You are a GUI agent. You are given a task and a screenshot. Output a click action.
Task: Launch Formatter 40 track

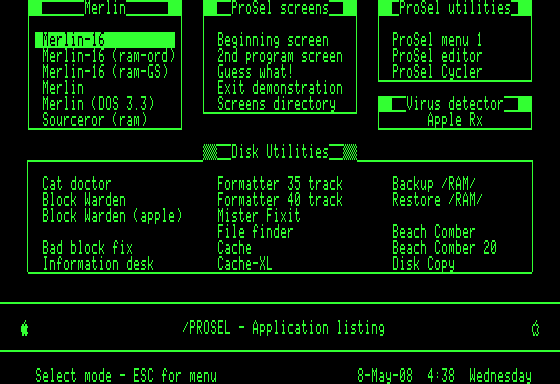tap(280, 200)
